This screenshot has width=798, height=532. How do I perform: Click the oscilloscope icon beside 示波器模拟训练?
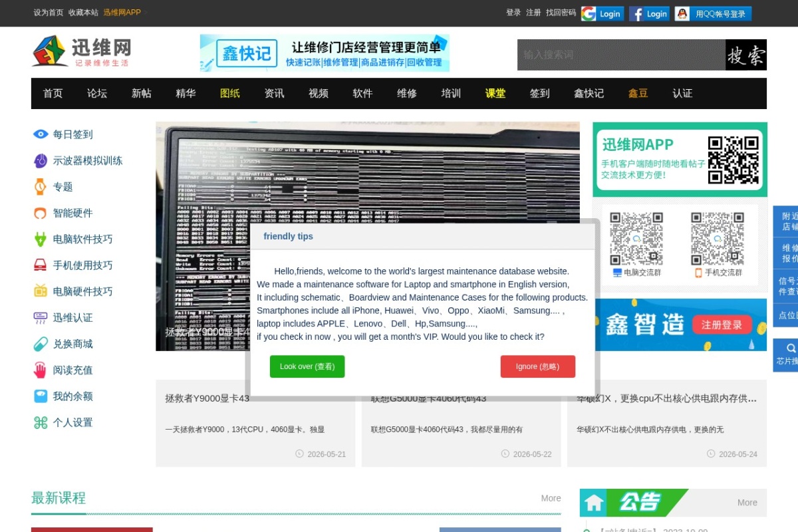point(41,161)
